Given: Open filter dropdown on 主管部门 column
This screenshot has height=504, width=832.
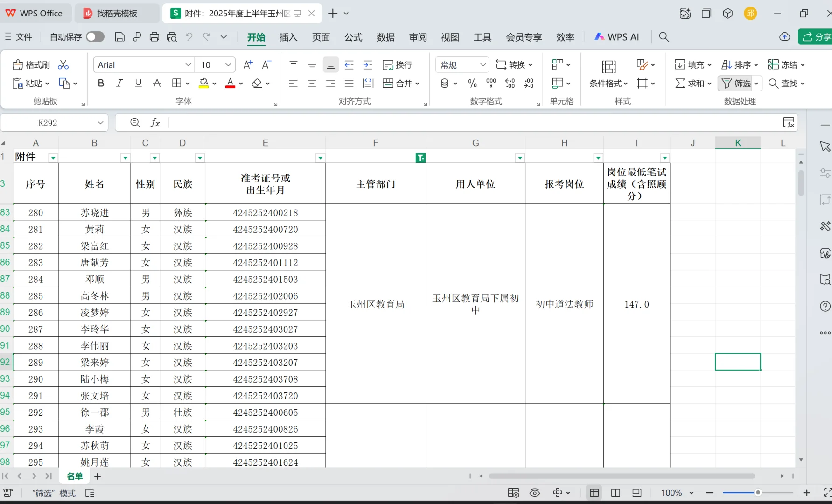Looking at the screenshot, I should [x=420, y=158].
